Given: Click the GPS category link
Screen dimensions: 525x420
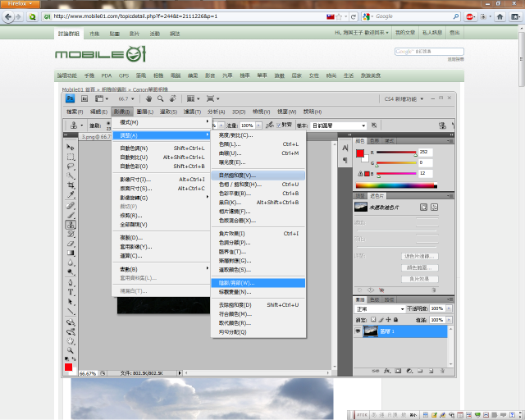Looking at the screenshot, I should (124, 75).
